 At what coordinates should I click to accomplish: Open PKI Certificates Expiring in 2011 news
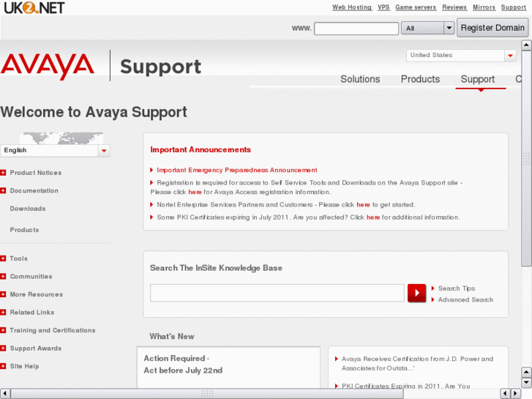(x=406, y=386)
